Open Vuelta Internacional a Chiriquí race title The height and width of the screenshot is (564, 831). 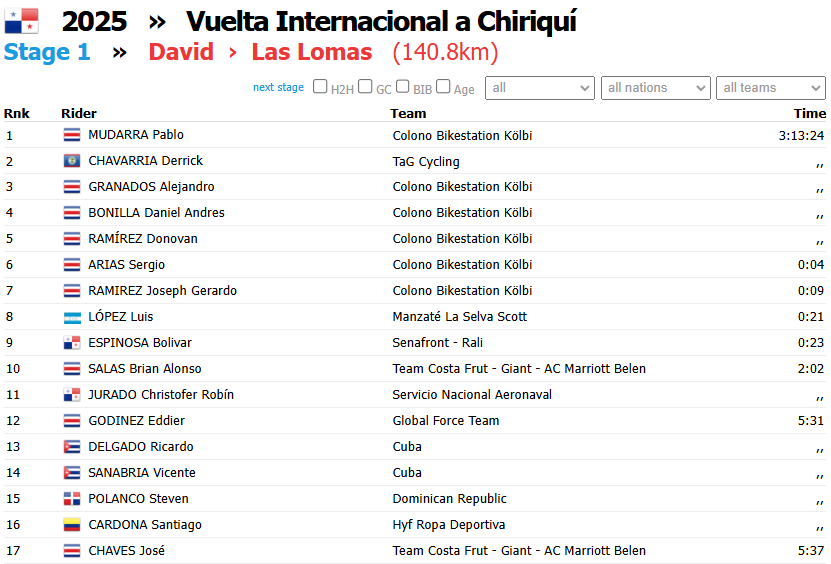coord(381,21)
